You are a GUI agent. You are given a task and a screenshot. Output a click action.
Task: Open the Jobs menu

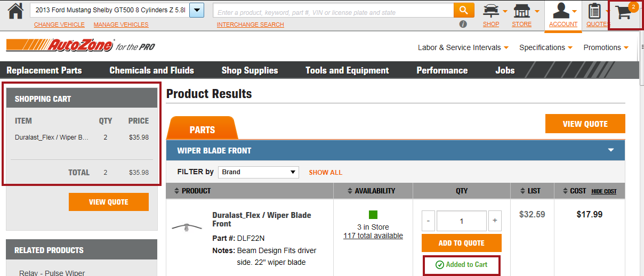[x=505, y=70]
